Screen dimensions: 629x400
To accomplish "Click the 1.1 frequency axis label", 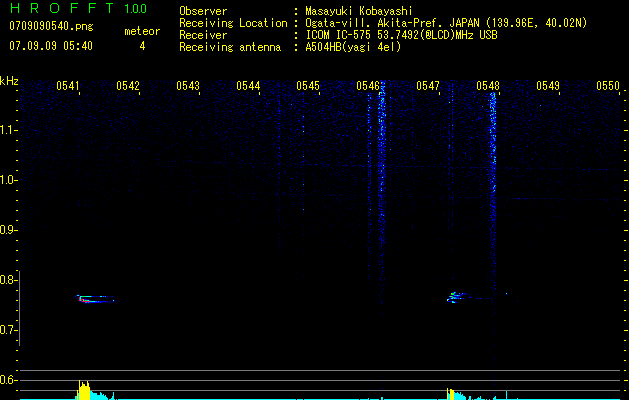I will (7, 130).
